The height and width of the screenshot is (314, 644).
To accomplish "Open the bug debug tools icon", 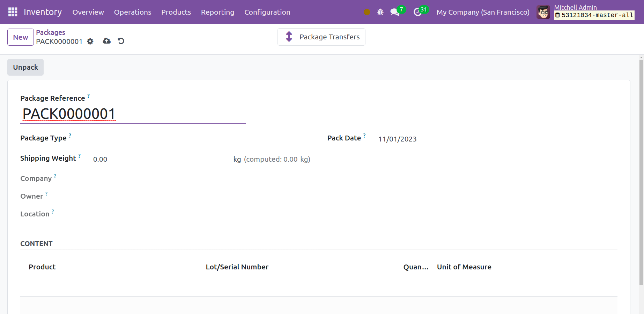I will pos(380,12).
